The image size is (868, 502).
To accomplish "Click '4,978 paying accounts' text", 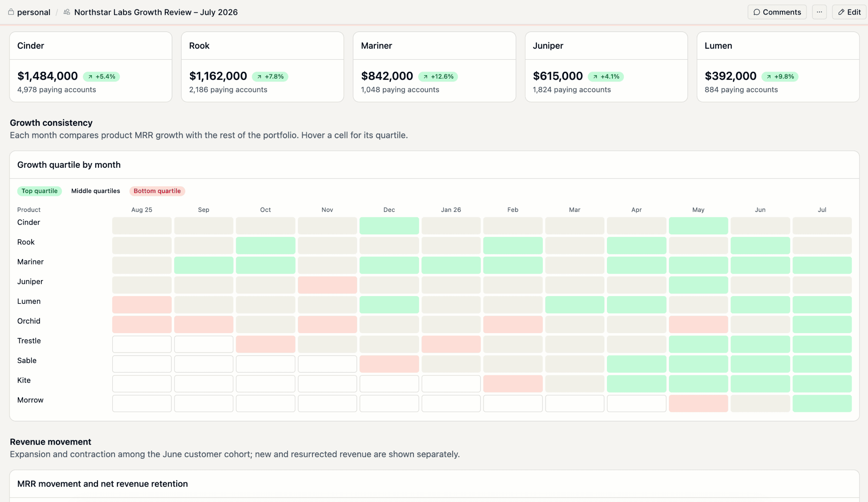I will click(57, 90).
